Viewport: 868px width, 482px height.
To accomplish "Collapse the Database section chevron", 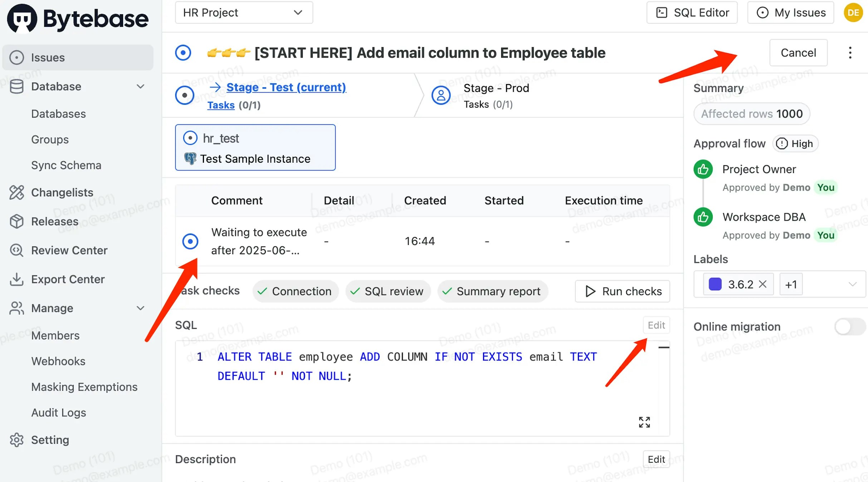I will coord(141,87).
